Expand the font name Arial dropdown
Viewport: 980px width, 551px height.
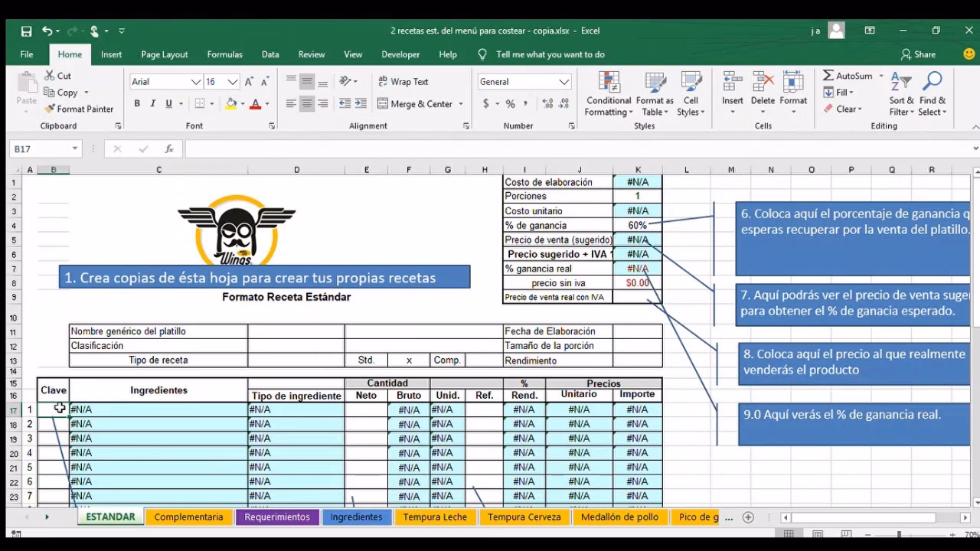tap(196, 82)
